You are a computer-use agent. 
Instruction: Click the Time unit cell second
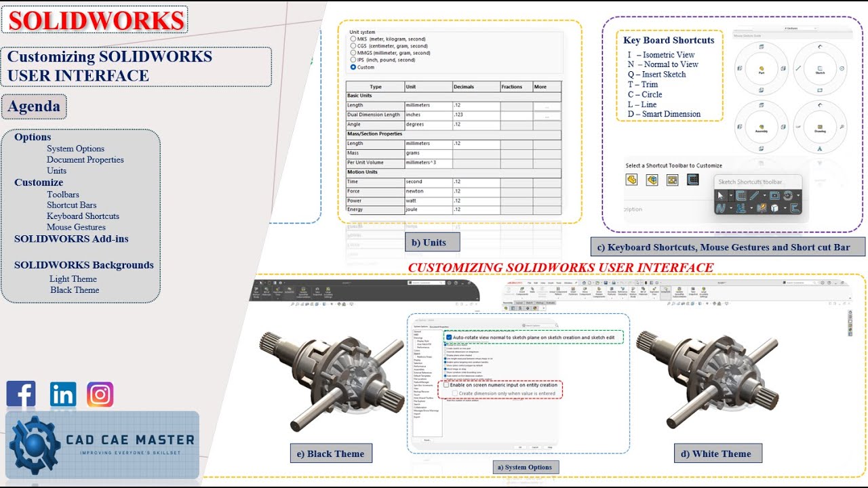coord(428,182)
